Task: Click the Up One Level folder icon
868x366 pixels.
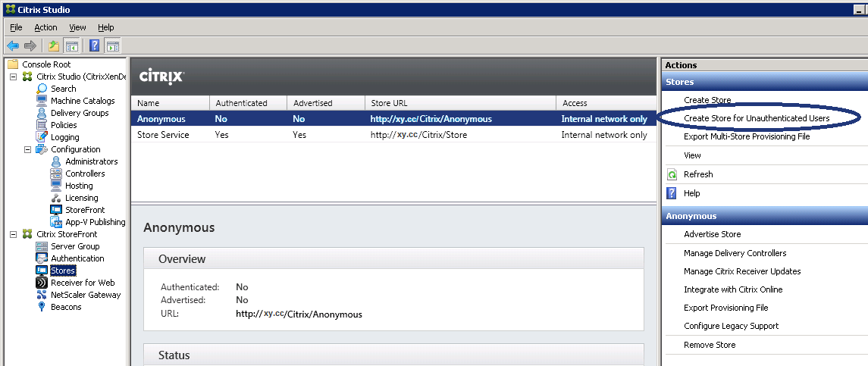Action: click(54, 45)
